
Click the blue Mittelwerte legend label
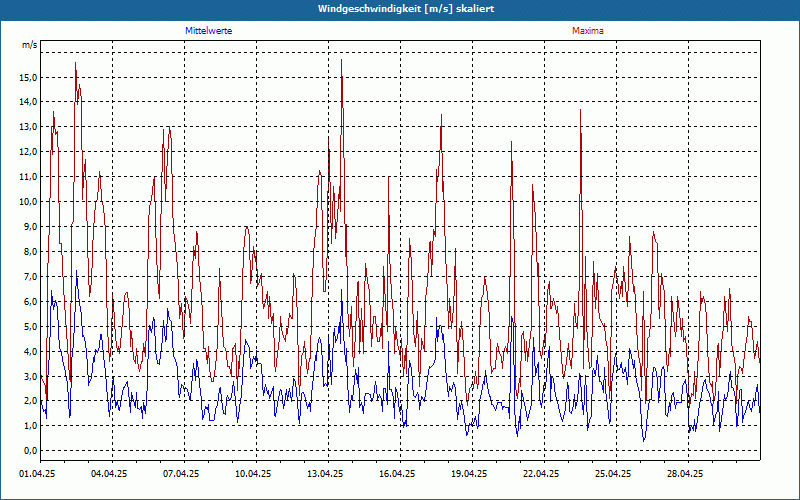[209, 31]
